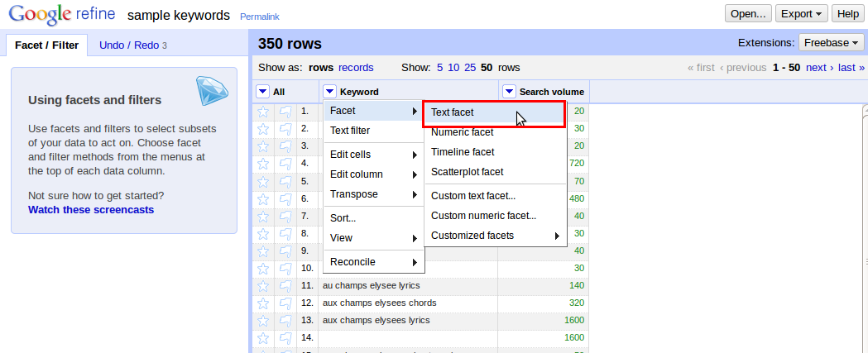Image resolution: width=868 pixels, height=353 pixels.
Task: Switch to the Undo / Redo tab
Action: coord(133,45)
